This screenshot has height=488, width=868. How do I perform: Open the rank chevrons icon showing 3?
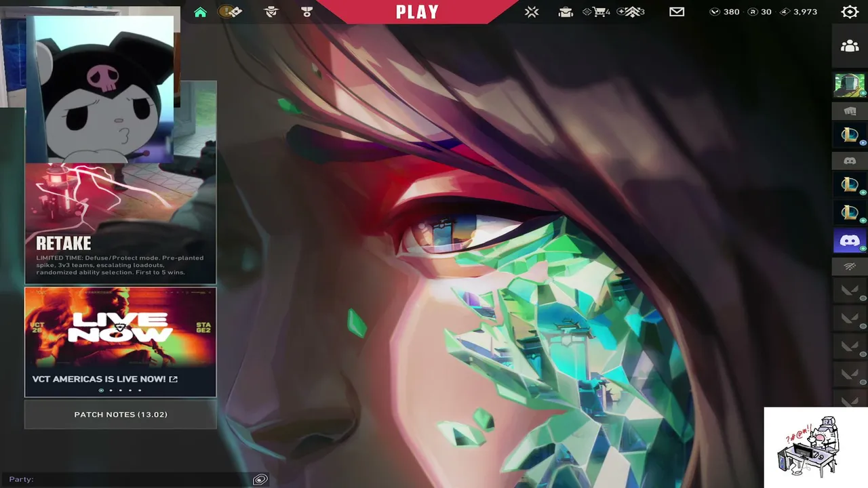[x=631, y=12]
